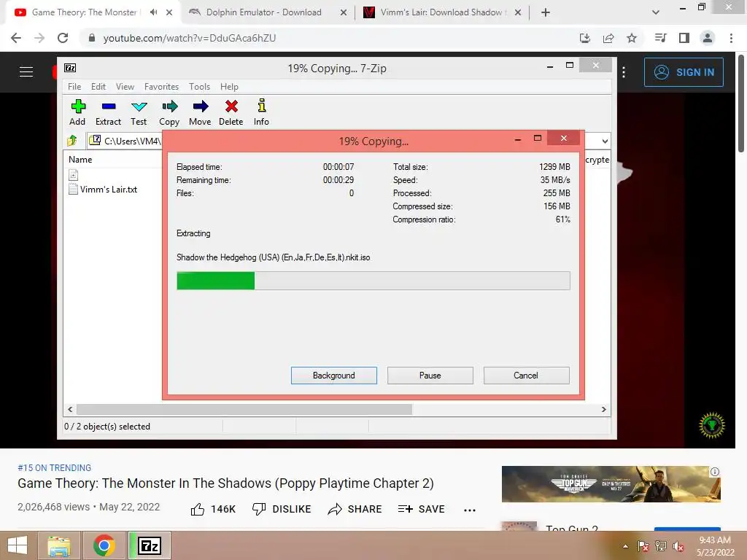The height and width of the screenshot is (560, 747).
Task: Select the first unnamed file in list
Action: point(74,175)
